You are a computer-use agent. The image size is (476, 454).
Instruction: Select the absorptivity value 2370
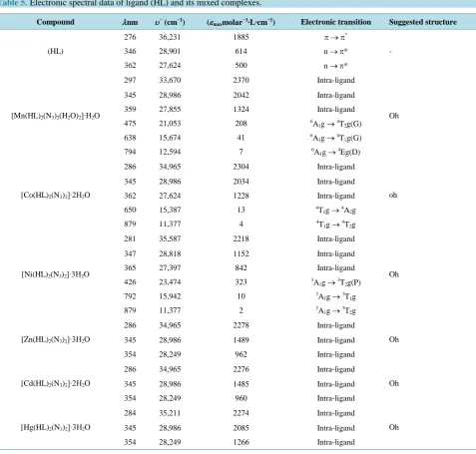point(240,80)
